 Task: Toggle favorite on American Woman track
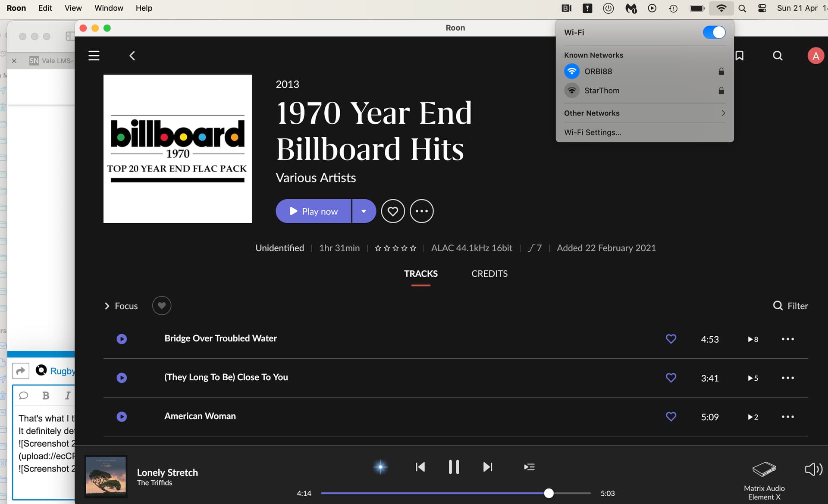pyautogui.click(x=671, y=416)
